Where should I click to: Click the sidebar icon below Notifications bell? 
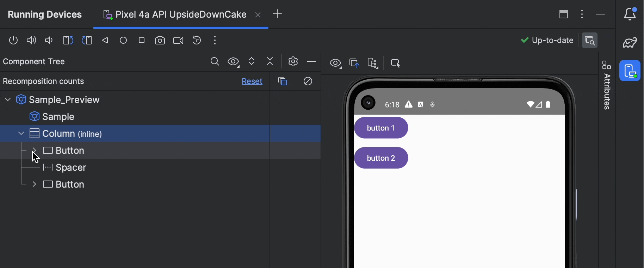[x=630, y=42]
